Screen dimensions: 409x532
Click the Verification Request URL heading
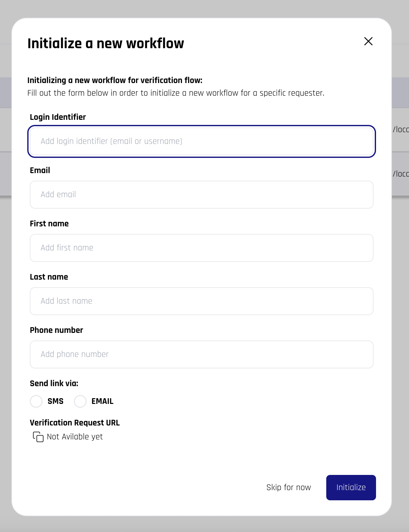click(x=75, y=423)
